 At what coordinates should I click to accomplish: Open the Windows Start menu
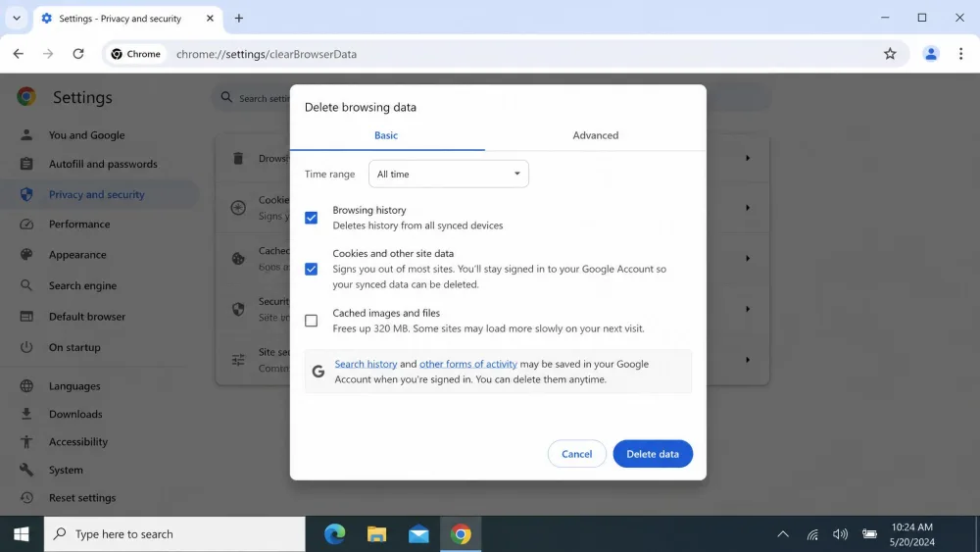tap(22, 534)
